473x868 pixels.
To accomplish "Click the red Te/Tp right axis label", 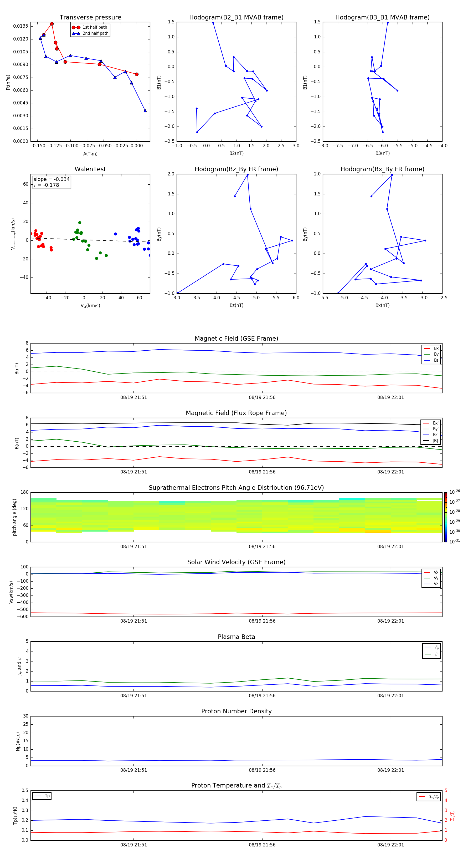I will coord(453,815).
